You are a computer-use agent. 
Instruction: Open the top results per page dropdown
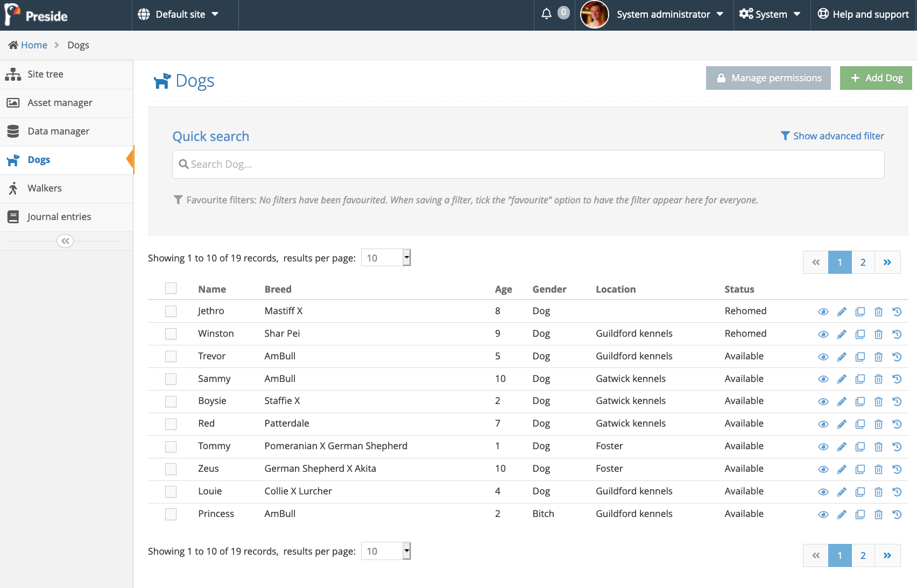tap(385, 258)
